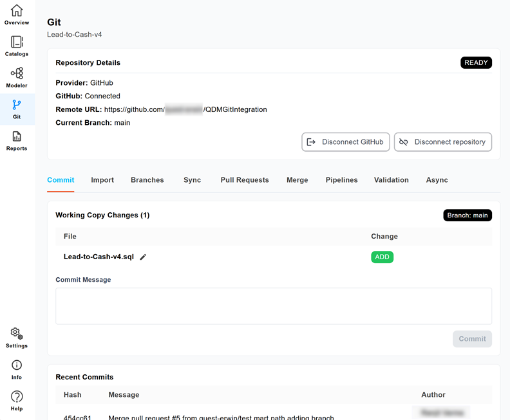Switch to the Sync tab
This screenshot has height=420, width=510.
(x=193, y=180)
